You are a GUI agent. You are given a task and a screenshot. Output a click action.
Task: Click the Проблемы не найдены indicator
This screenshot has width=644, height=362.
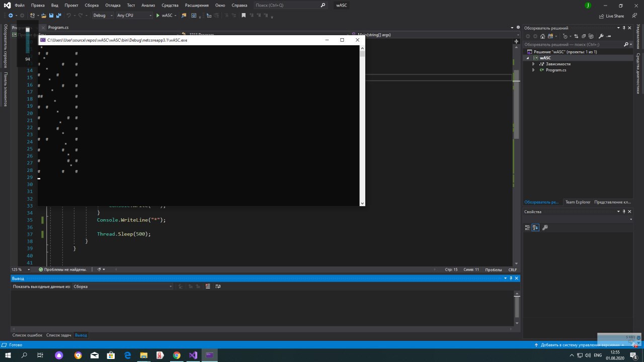click(x=62, y=269)
